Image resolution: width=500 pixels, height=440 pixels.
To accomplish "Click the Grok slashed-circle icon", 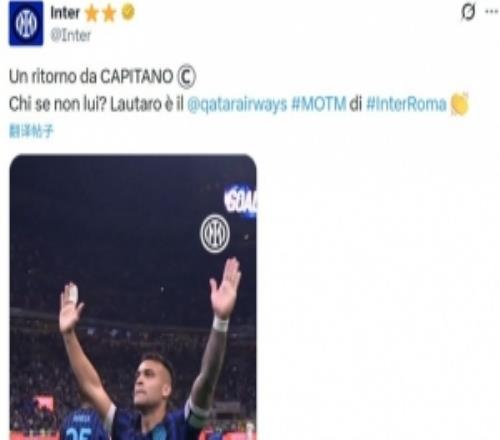I will point(468,12).
